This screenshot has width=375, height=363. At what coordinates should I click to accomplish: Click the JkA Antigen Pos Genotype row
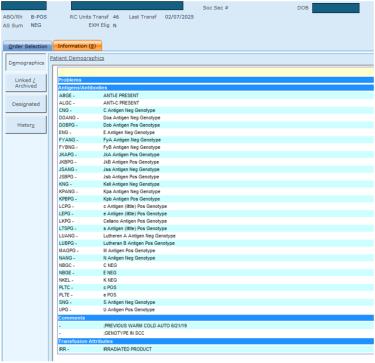click(216, 155)
